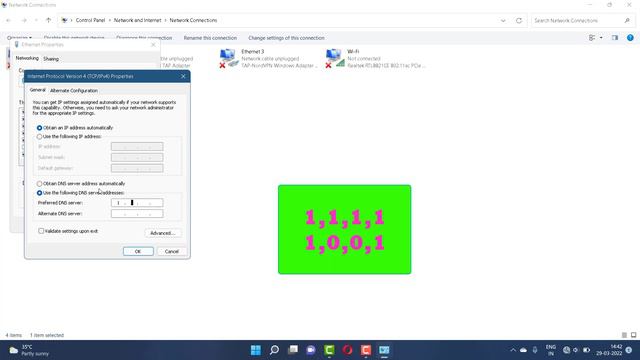Change your view icon in toolbar
The width and height of the screenshot is (640, 360).
click(x=592, y=38)
